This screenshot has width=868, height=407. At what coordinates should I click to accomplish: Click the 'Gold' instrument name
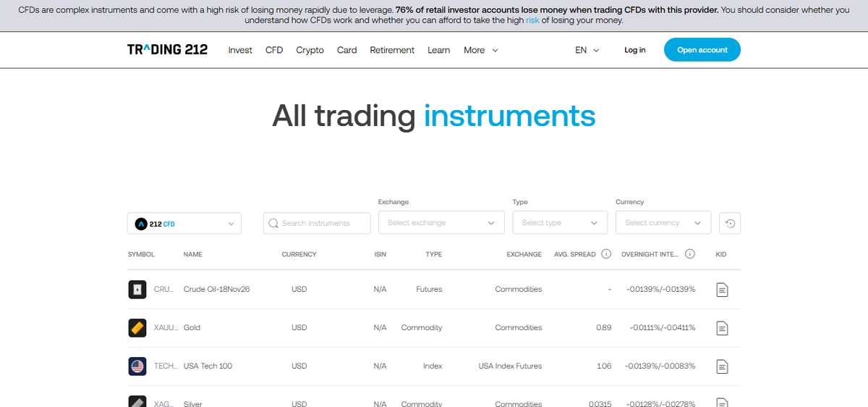(x=192, y=328)
